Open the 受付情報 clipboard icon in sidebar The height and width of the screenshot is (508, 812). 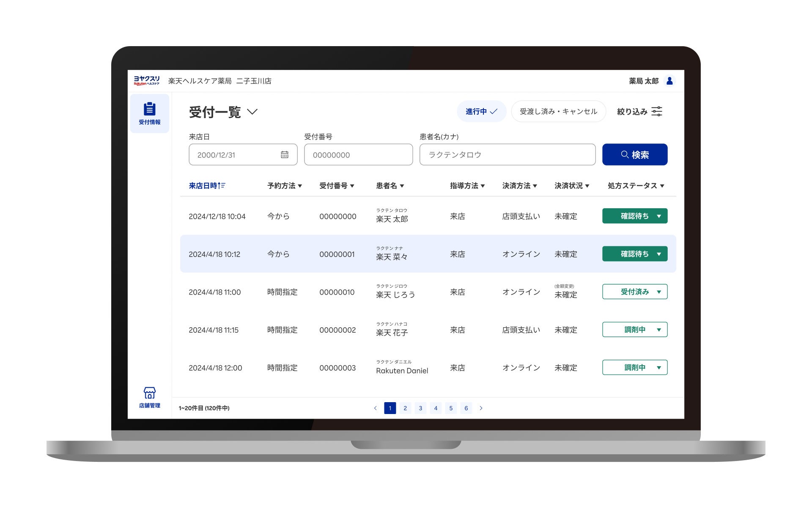coord(149,109)
